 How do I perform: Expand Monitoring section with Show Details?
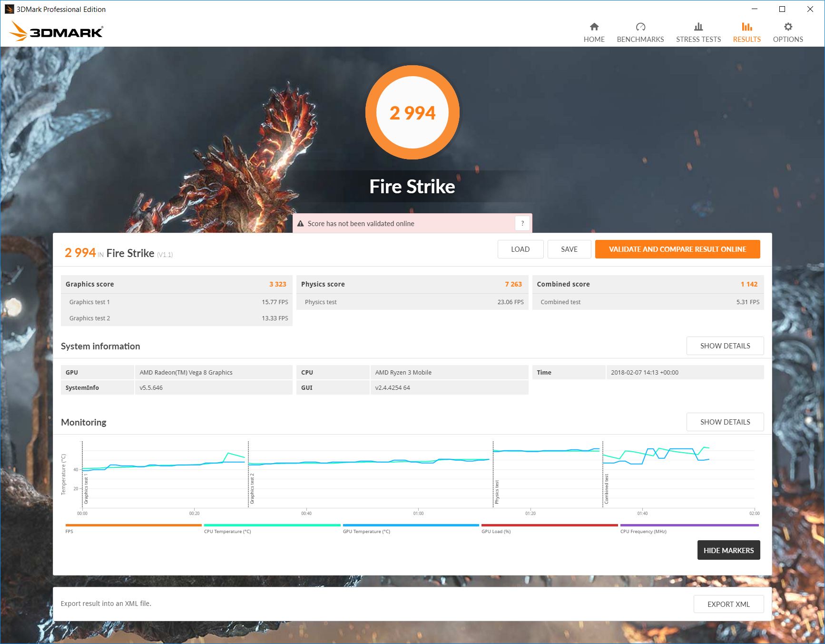(725, 422)
